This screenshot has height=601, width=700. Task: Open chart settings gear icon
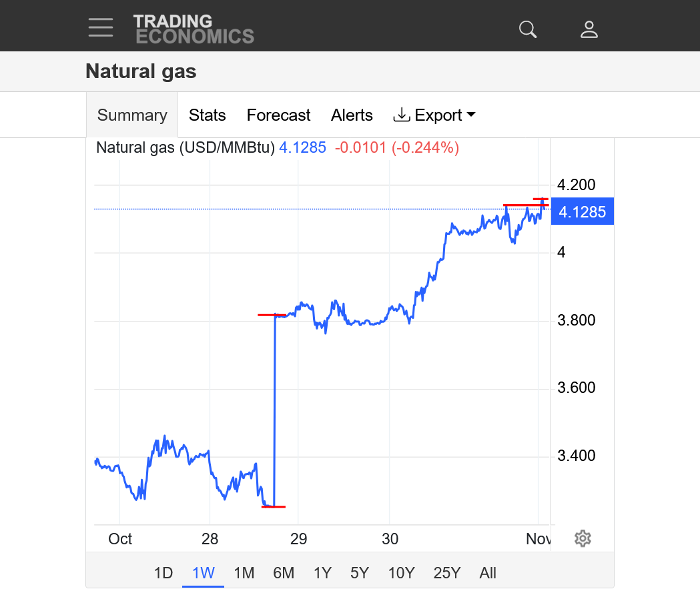pos(583,538)
